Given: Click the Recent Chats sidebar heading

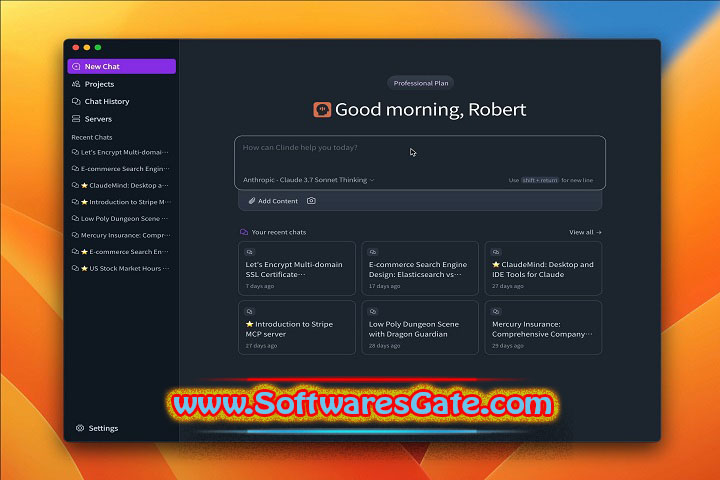Looking at the screenshot, I should tap(92, 137).
